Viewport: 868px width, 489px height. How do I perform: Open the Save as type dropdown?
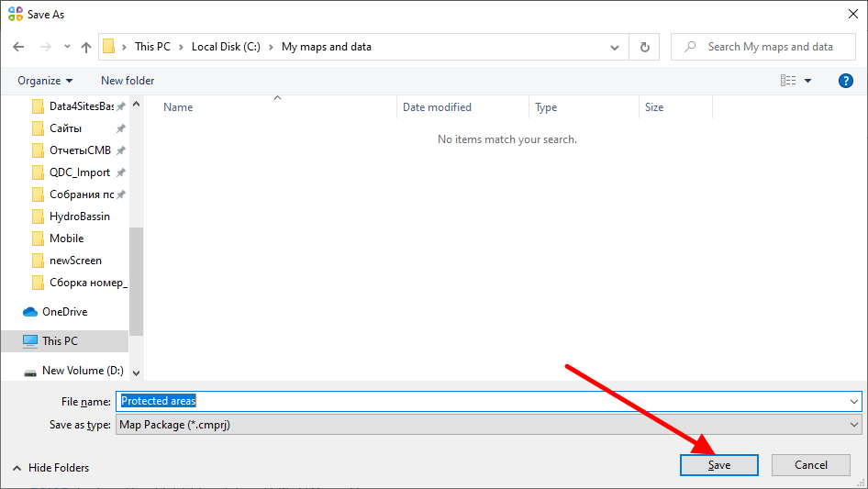(489, 425)
